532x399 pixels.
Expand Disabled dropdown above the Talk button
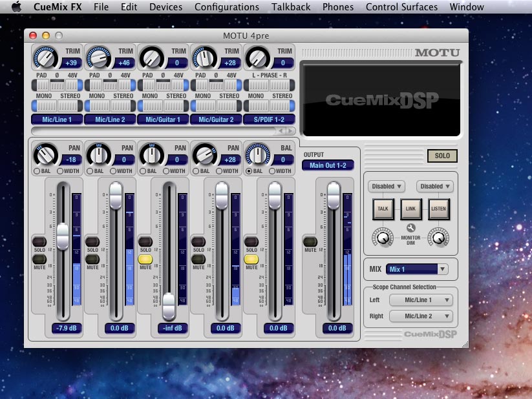point(387,187)
